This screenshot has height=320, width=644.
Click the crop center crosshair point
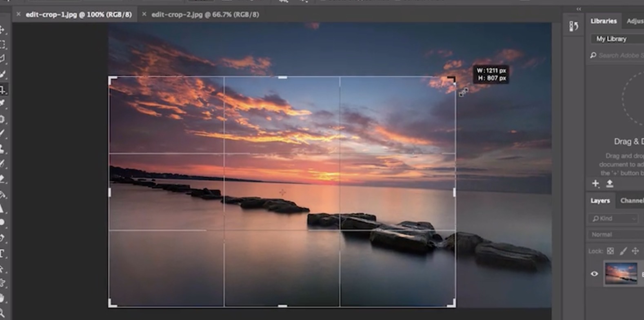(282, 192)
